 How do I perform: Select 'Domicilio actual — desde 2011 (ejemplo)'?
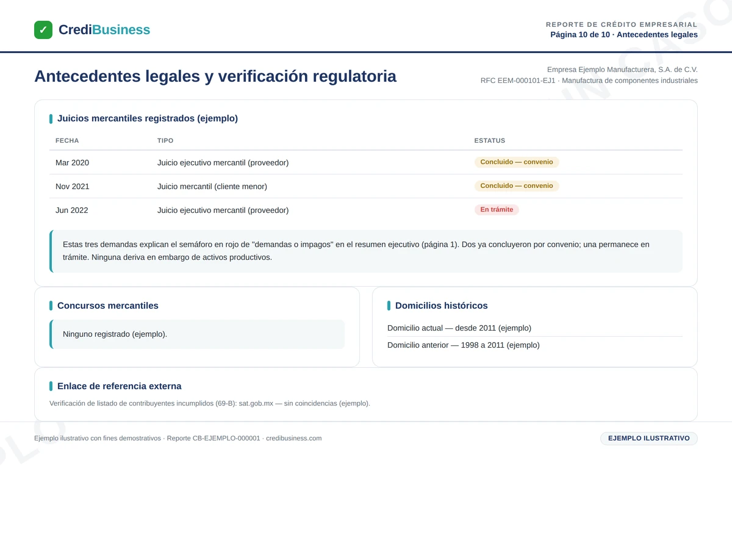459,328
